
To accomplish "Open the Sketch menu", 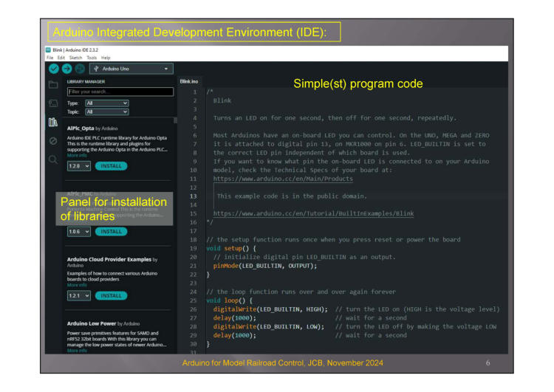I will point(75,58).
